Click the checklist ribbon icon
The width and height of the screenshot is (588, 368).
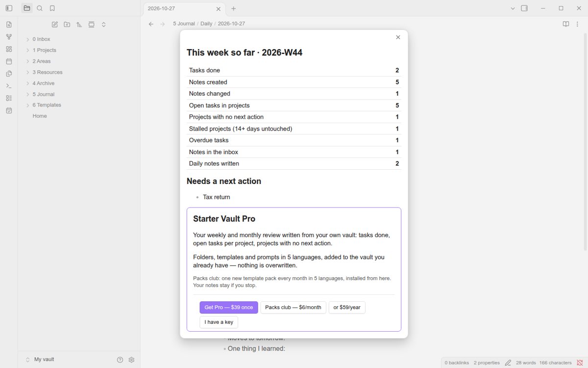9,98
